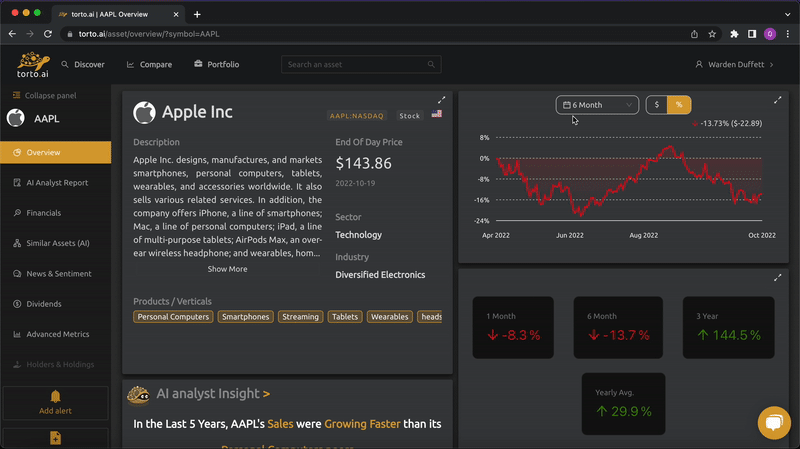This screenshot has width=800, height=449.
Task: Expand the returns panel
Action: 778,278
